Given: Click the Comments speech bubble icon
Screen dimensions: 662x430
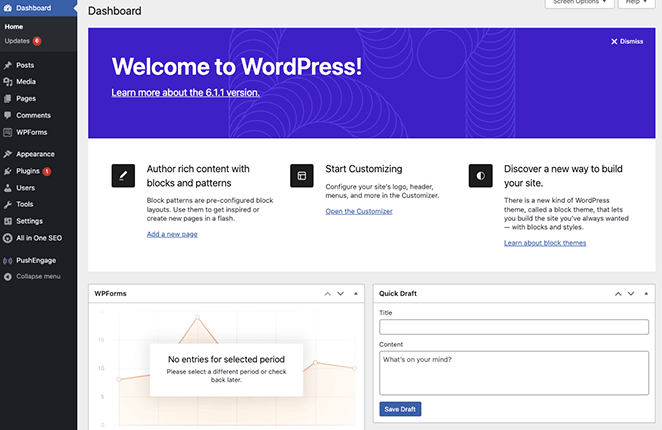Looking at the screenshot, I should pos(8,115).
